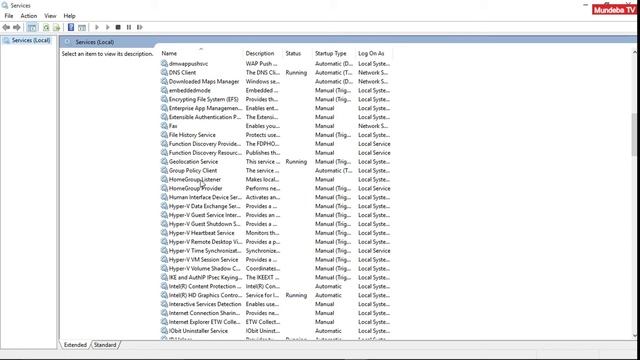640x360 pixels.
Task: Select the Hyper-V Remote Desktop Virtualization service name
Action: click(205, 242)
